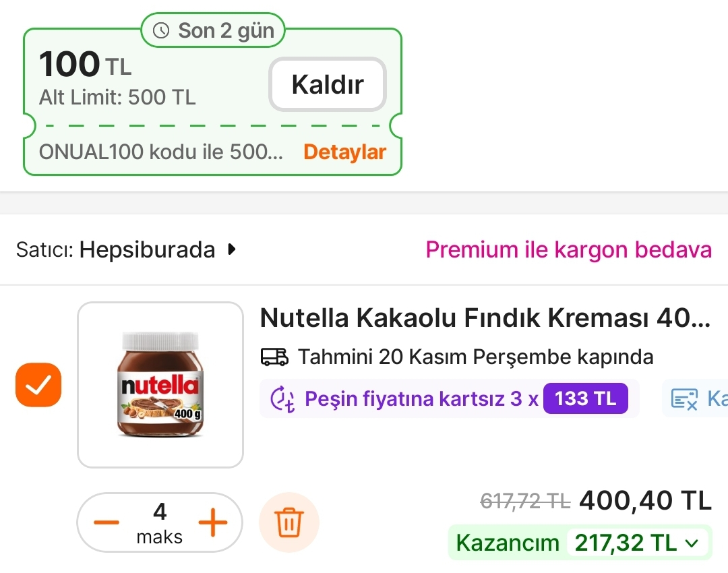Click the quantity field showing 4 maks
The width and height of the screenshot is (728, 573).
160,522
